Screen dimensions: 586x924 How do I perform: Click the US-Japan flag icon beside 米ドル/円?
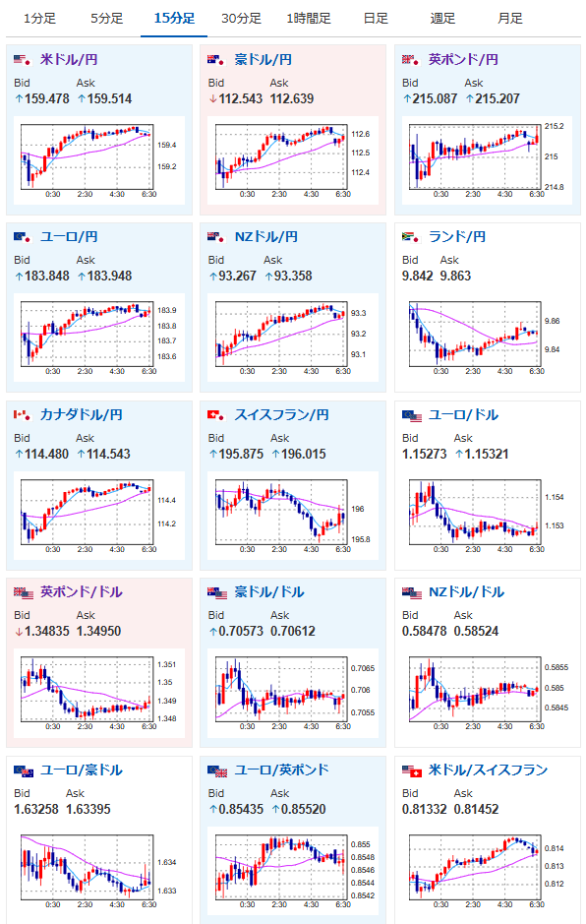(22, 59)
